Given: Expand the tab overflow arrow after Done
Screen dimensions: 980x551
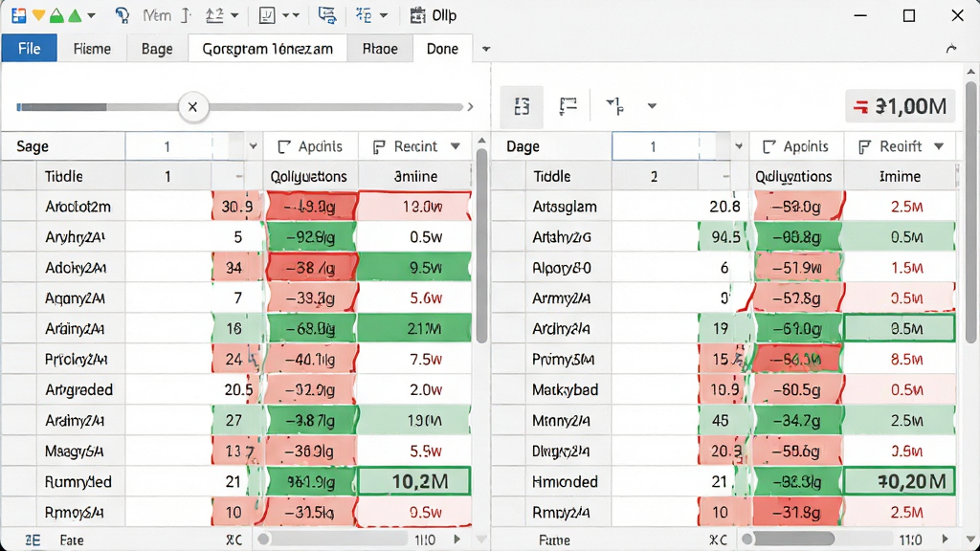Looking at the screenshot, I should [485, 49].
